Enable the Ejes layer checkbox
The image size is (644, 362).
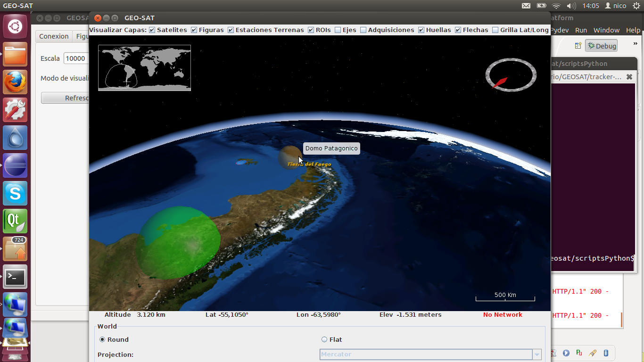coord(338,30)
